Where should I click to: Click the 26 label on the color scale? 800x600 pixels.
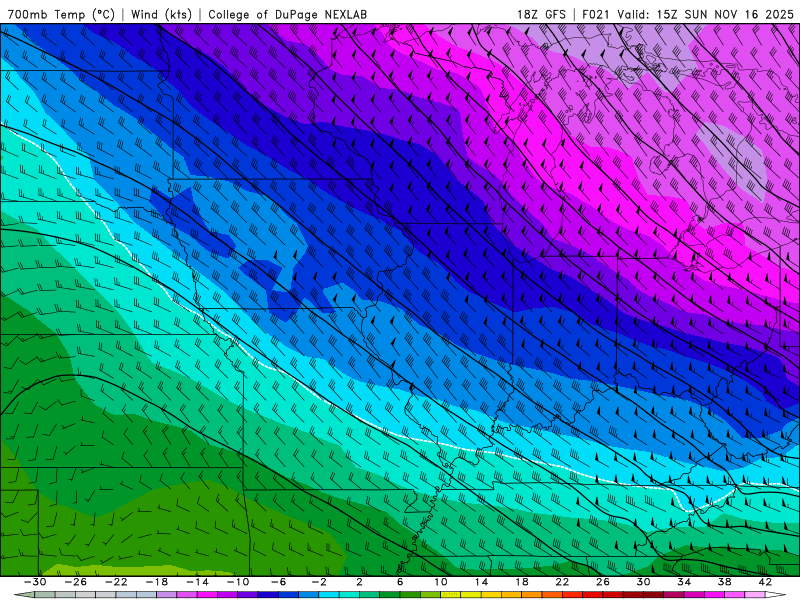tap(603, 582)
